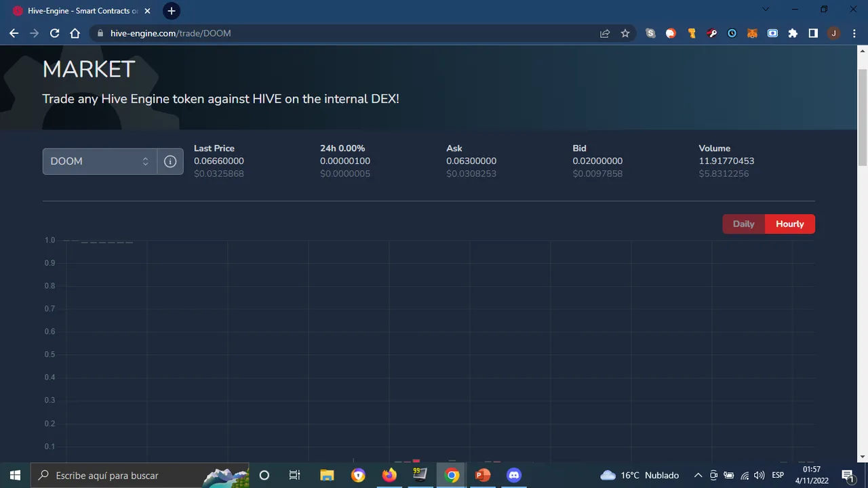Open Skype browser extension
The width and height of the screenshot is (868, 488).
[651, 33]
